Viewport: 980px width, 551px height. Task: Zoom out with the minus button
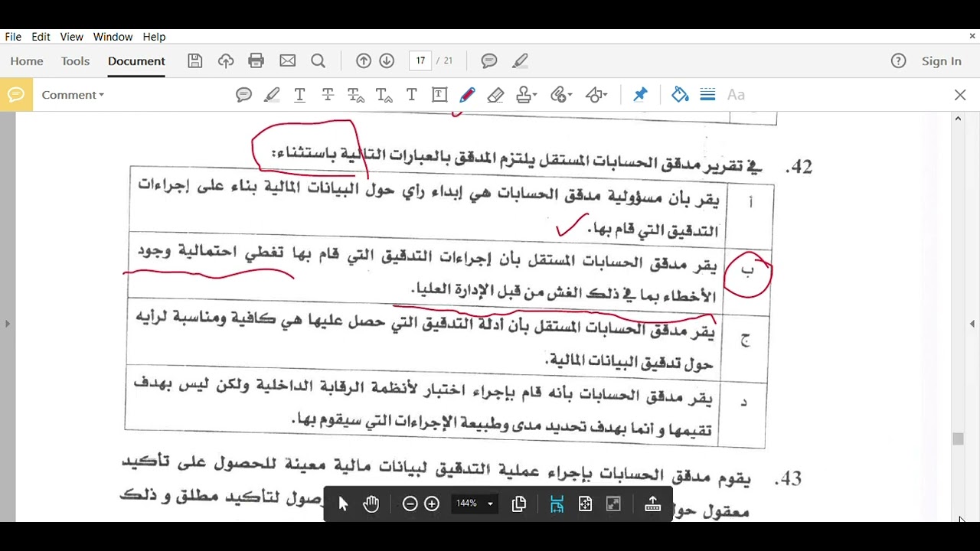[410, 504]
